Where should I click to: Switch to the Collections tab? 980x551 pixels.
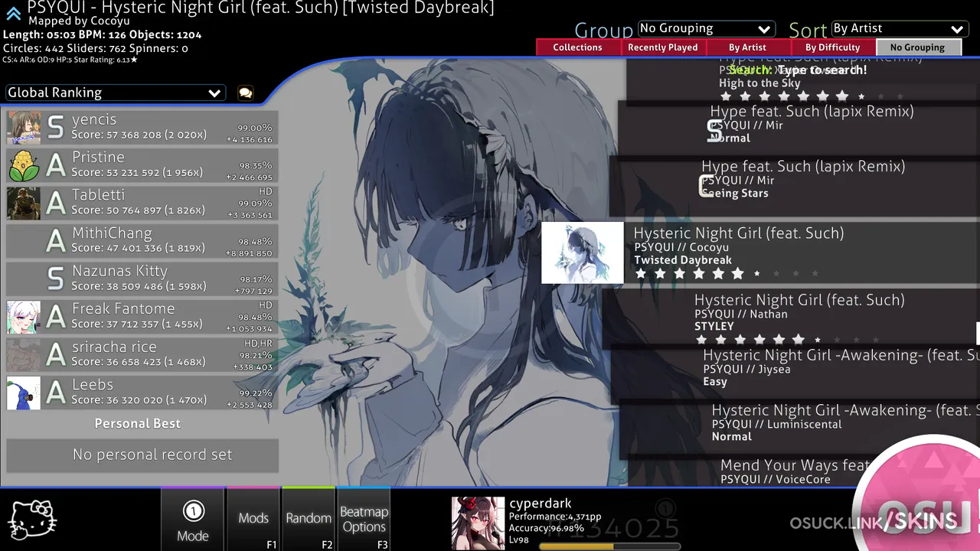click(x=577, y=47)
